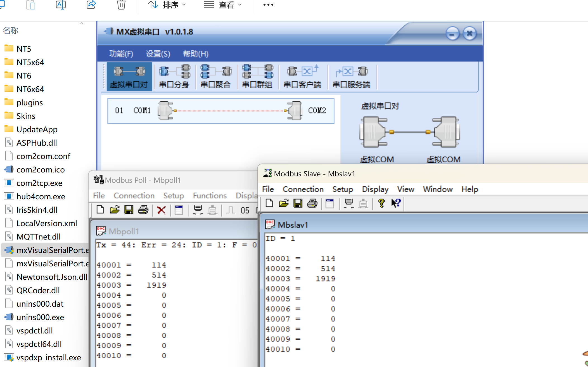Select the 串口群组 port group icon

click(x=257, y=77)
